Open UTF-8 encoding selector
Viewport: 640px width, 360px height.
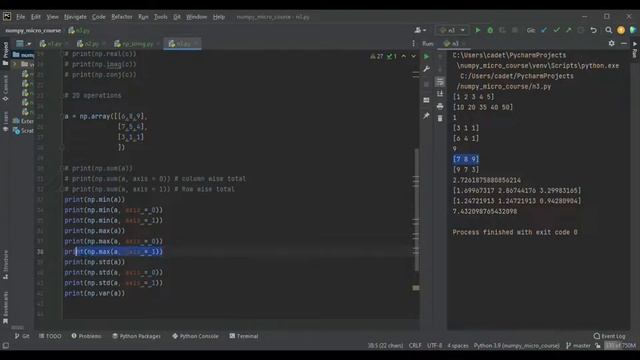[434, 346]
